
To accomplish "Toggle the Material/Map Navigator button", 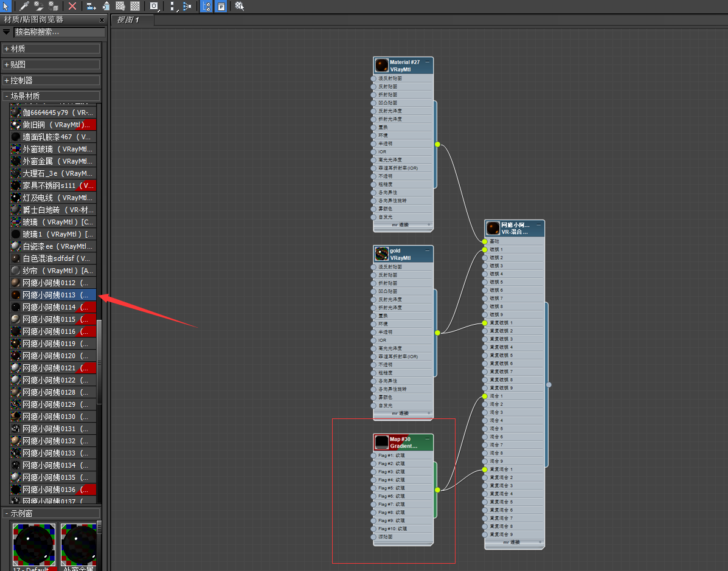I will 206,6.
